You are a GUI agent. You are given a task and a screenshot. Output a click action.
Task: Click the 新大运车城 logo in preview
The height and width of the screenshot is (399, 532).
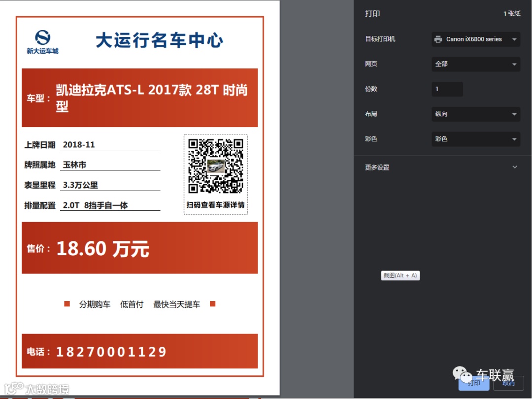43,42
